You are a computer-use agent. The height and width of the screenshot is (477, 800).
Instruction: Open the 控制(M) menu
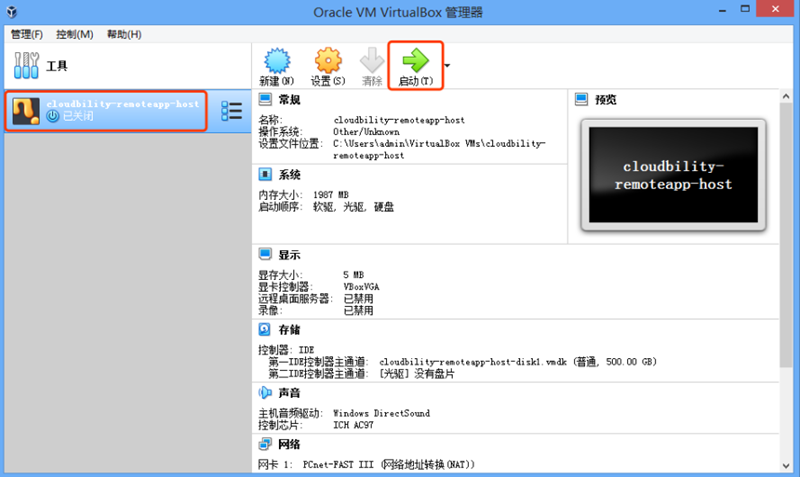(x=75, y=34)
